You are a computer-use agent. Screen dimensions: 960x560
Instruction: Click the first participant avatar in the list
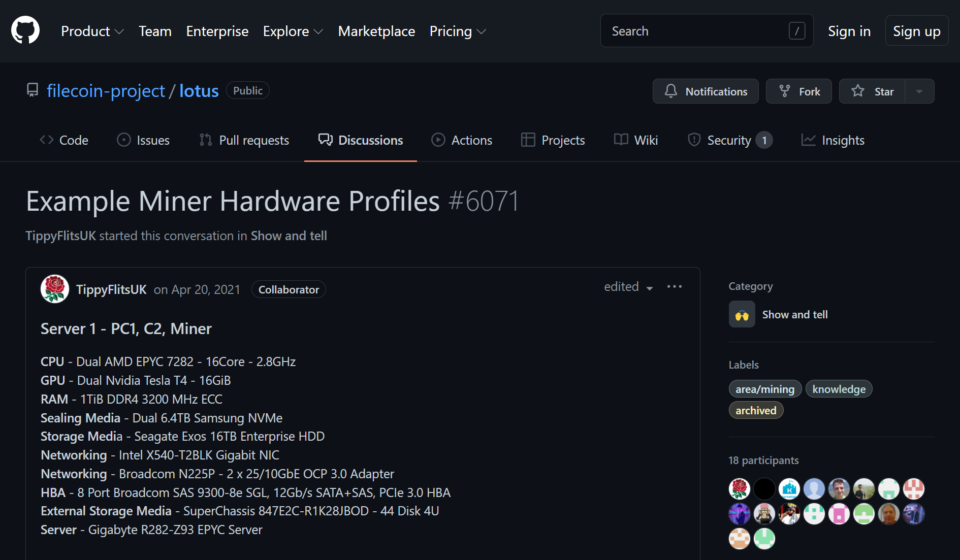(739, 489)
